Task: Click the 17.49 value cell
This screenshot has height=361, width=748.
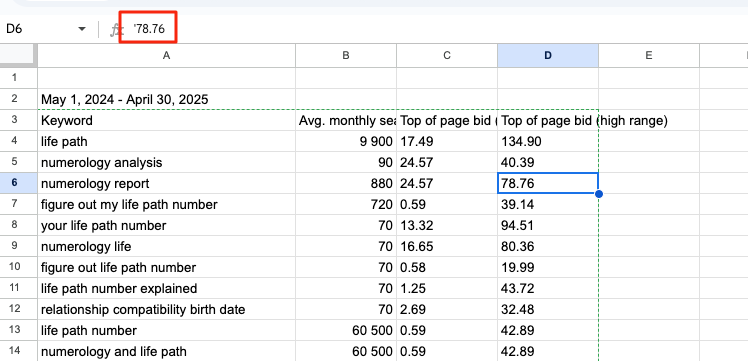Action: click(x=447, y=141)
